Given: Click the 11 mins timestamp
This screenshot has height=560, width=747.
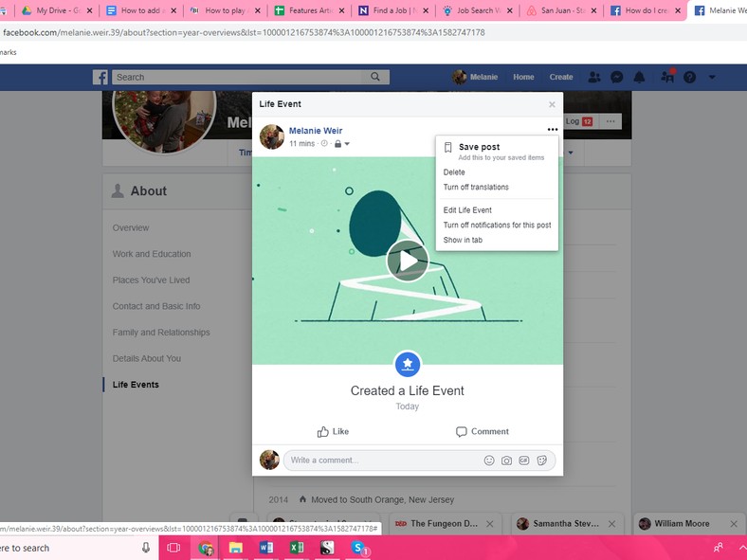Looking at the screenshot, I should click(302, 143).
